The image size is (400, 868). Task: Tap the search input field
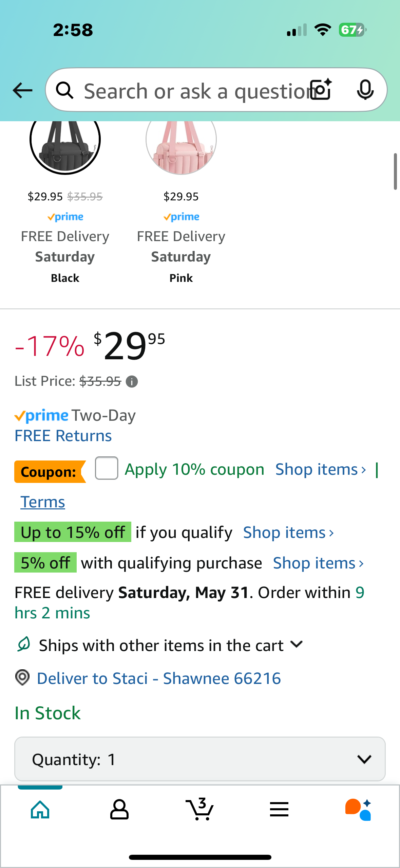pos(195,91)
